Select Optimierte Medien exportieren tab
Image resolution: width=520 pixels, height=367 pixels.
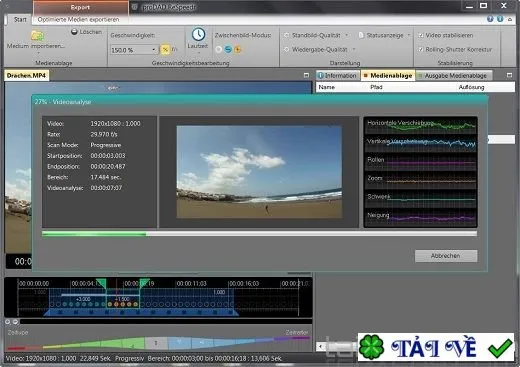pos(78,19)
